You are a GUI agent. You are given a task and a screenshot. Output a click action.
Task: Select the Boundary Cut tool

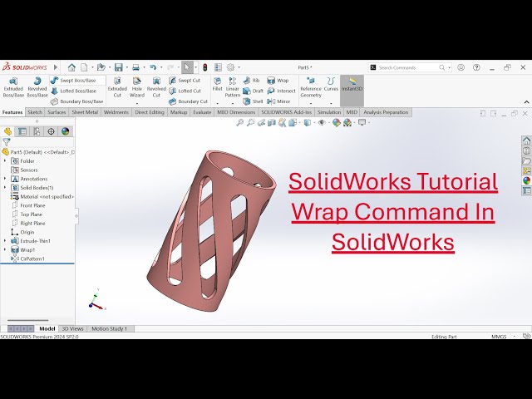pos(188,101)
